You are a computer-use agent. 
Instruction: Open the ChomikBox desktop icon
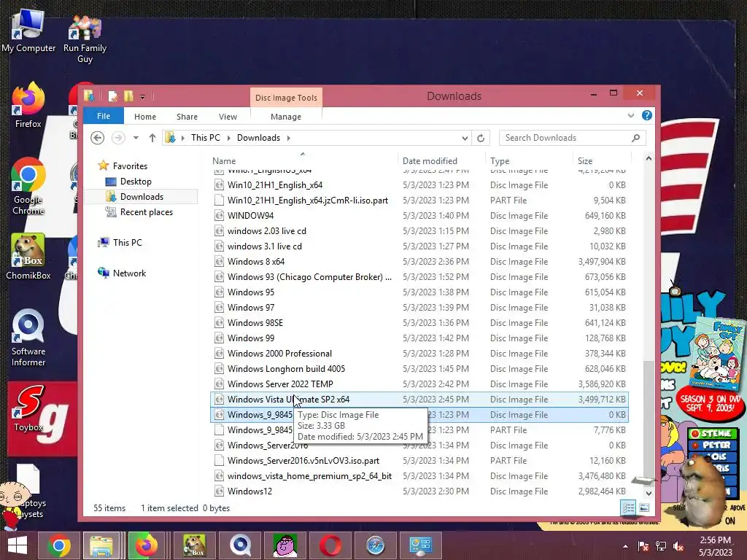coord(28,256)
